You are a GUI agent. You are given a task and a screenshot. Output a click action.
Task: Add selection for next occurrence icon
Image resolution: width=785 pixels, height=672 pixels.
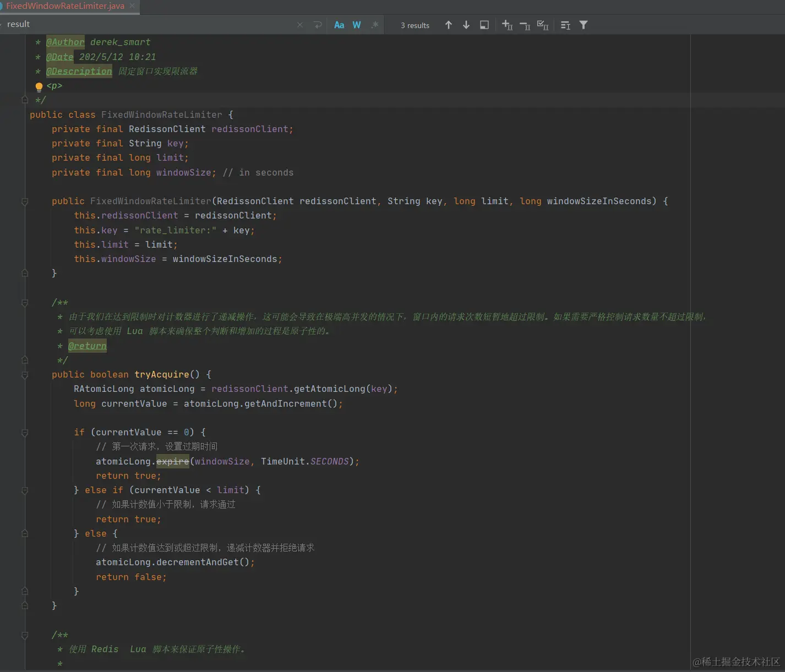(x=507, y=25)
